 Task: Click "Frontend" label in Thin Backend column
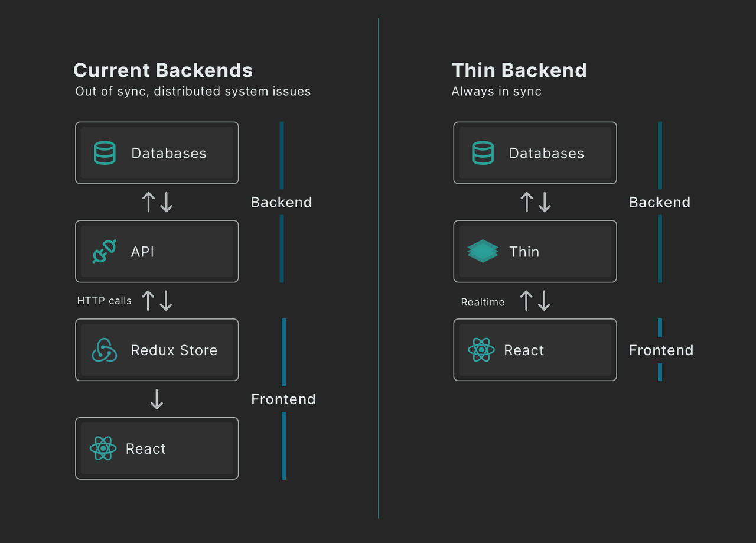(661, 350)
